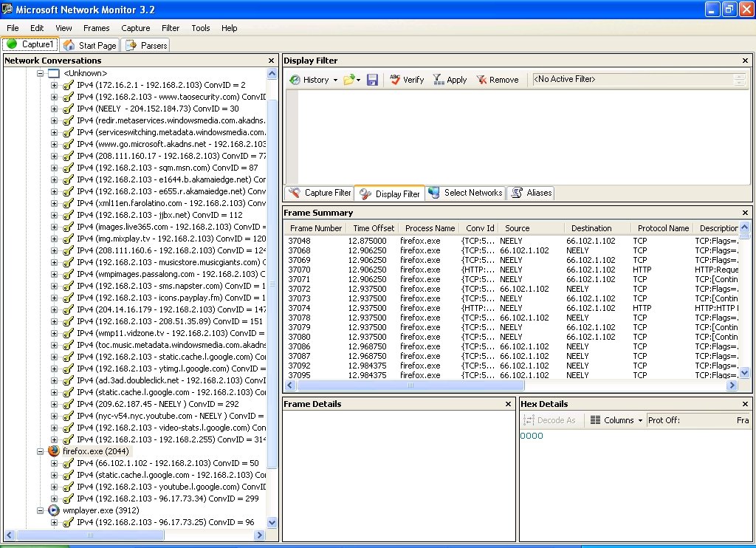This screenshot has width=756, height=548.
Task: Click the <Unknown> process window icon
Action: pyautogui.click(x=53, y=73)
